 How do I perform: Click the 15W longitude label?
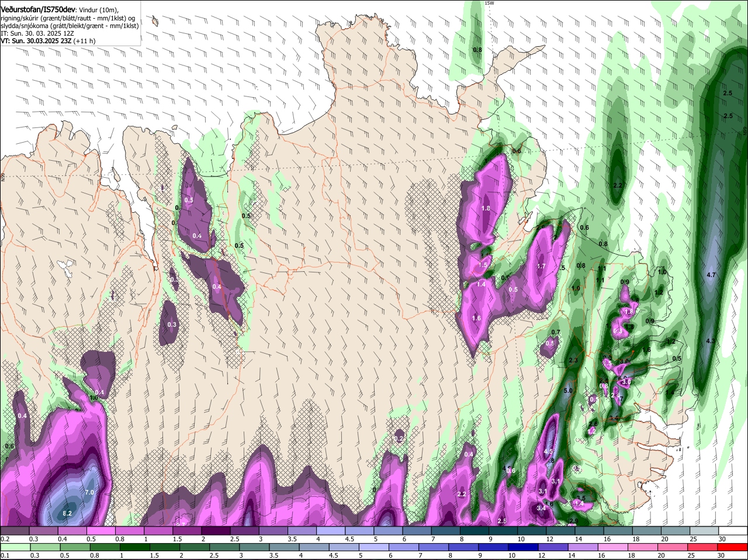click(x=490, y=3)
